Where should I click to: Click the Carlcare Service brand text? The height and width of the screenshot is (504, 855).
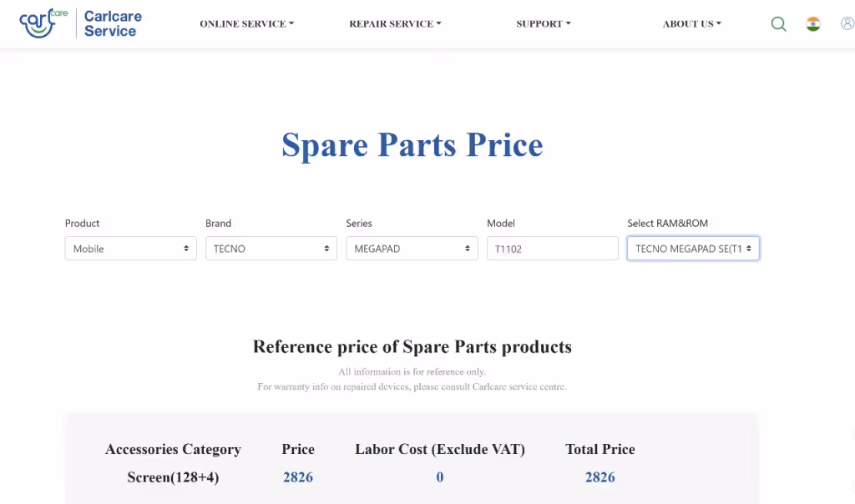click(113, 23)
